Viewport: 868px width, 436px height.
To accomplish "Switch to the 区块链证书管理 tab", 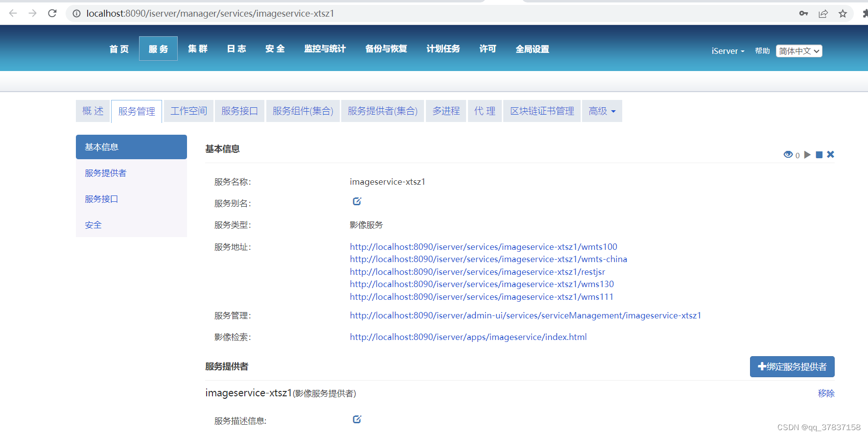I will point(542,111).
